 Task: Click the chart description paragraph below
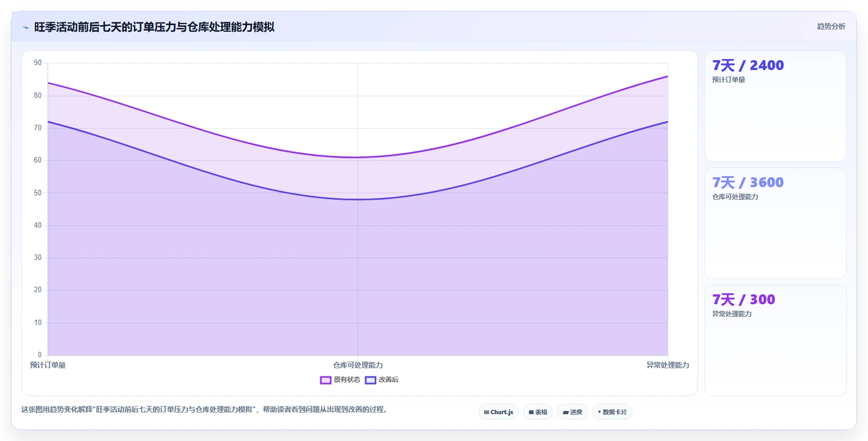(x=206, y=409)
